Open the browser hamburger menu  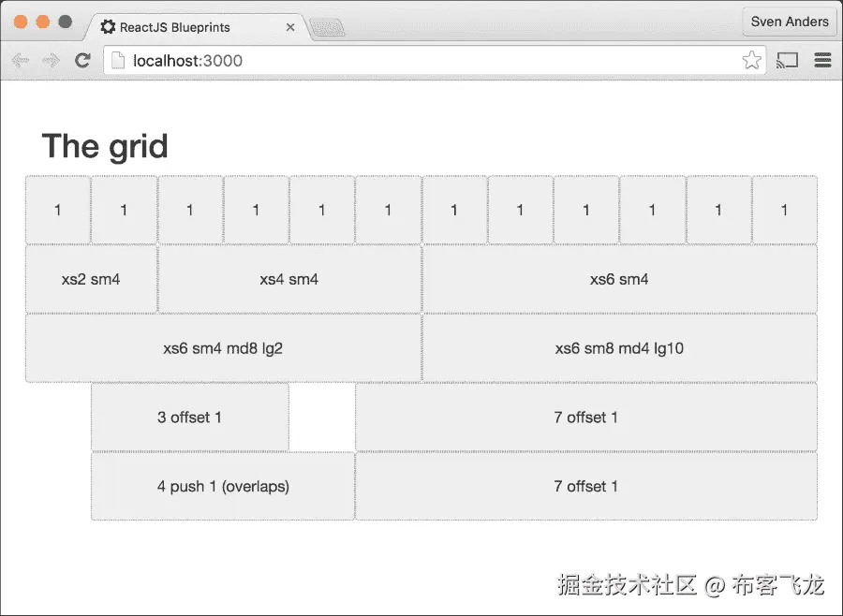[x=822, y=60]
